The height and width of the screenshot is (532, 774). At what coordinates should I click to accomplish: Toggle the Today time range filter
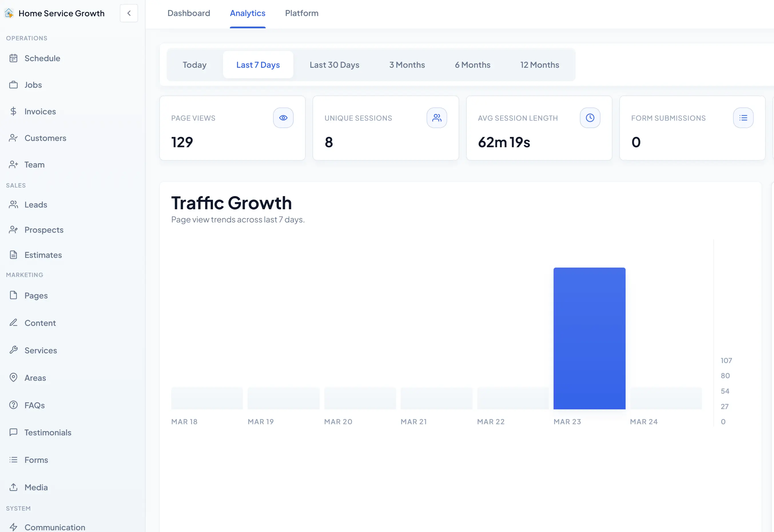(194, 65)
